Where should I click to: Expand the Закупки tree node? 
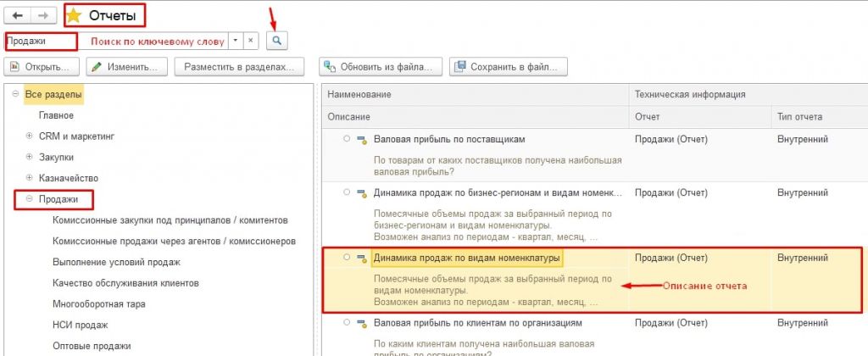[30, 158]
